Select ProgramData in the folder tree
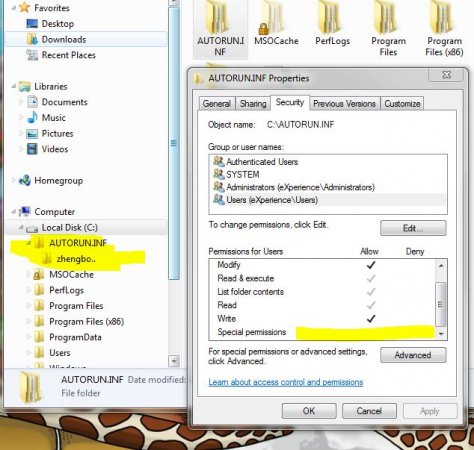 75,337
